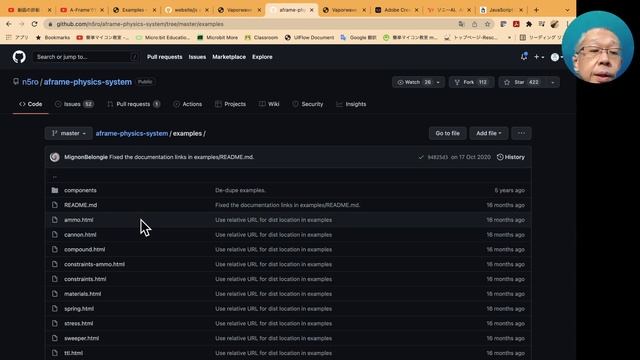Viewport: 640px width, 360px height.
Task: Open the browser share icon
Action: click(x=474, y=24)
